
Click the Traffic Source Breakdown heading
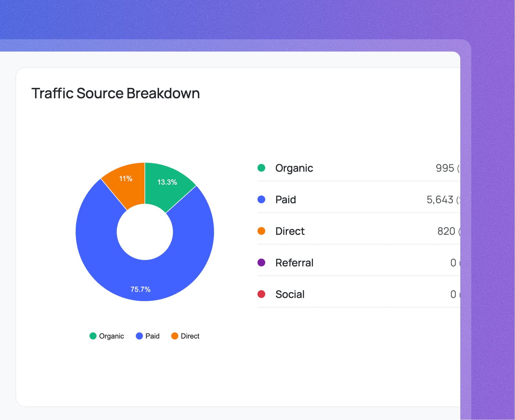pyautogui.click(x=116, y=93)
